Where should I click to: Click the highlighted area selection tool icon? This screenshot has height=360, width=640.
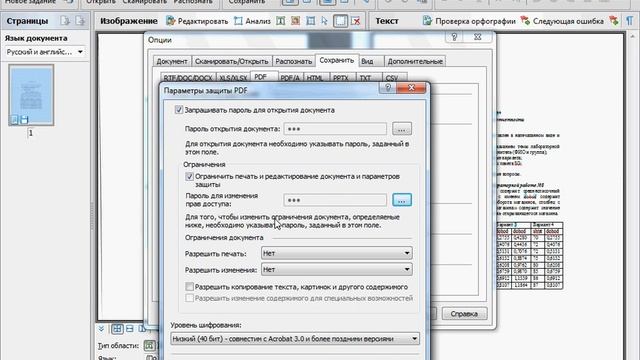[340, 21]
